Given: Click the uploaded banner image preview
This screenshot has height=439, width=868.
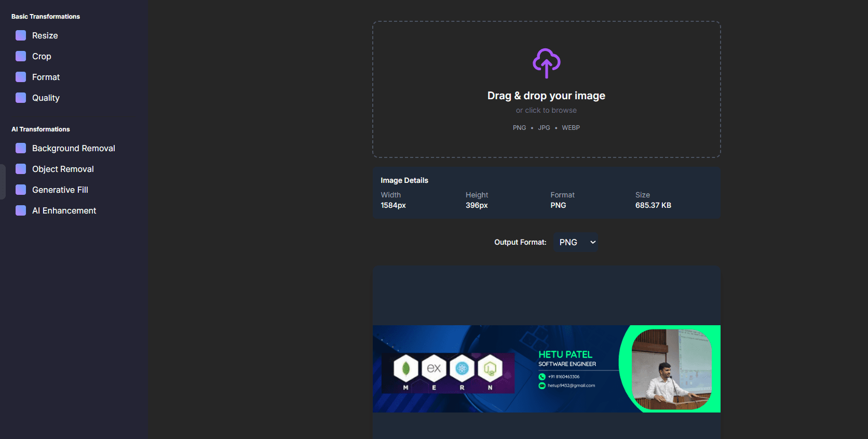Looking at the screenshot, I should [547, 369].
